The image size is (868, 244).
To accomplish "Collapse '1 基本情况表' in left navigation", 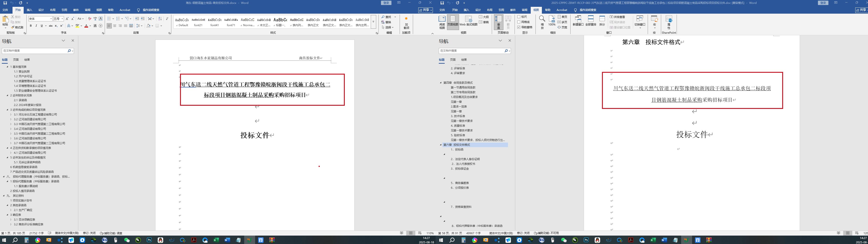I will click(x=8, y=67).
